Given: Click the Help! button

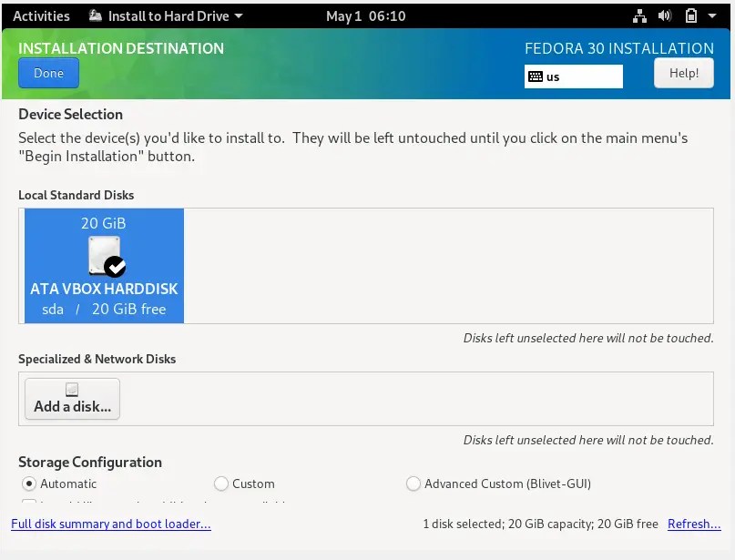Looking at the screenshot, I should point(683,72).
